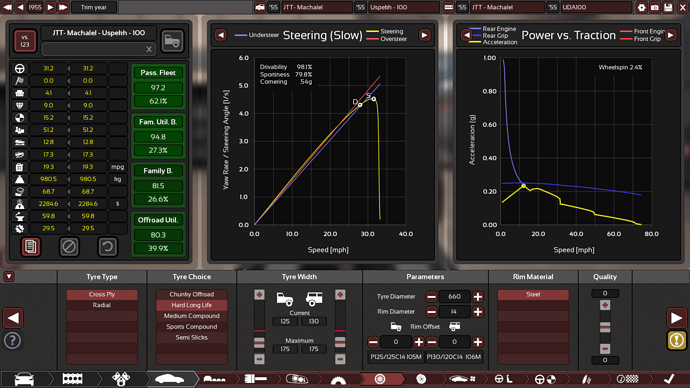The image size is (690, 388).
Task: Click the Tyre Diameter 660 value field
Action: (x=455, y=296)
